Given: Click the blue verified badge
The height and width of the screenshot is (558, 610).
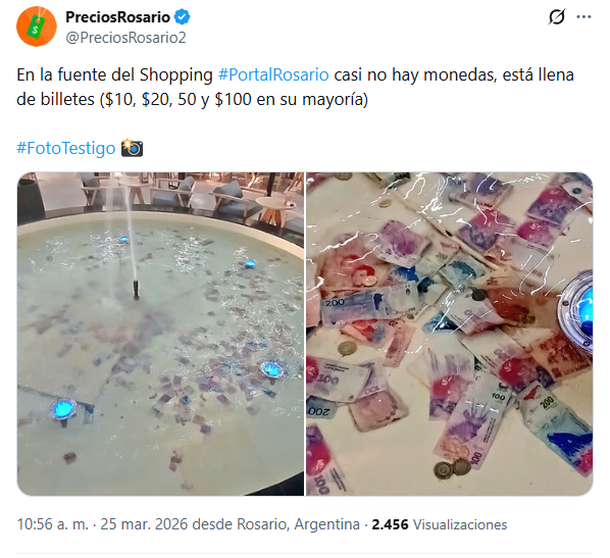Looking at the screenshot, I should [184, 18].
